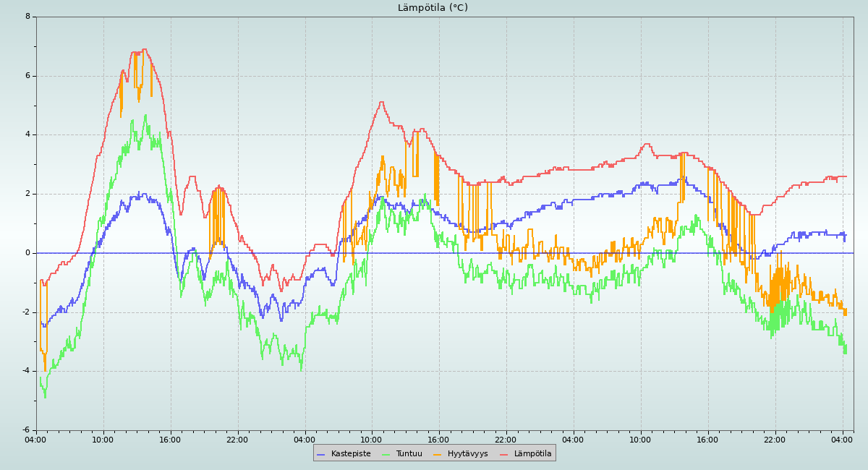Click the chart title Lämpötila (°C)
This screenshot has width=868, height=470.
point(433,8)
